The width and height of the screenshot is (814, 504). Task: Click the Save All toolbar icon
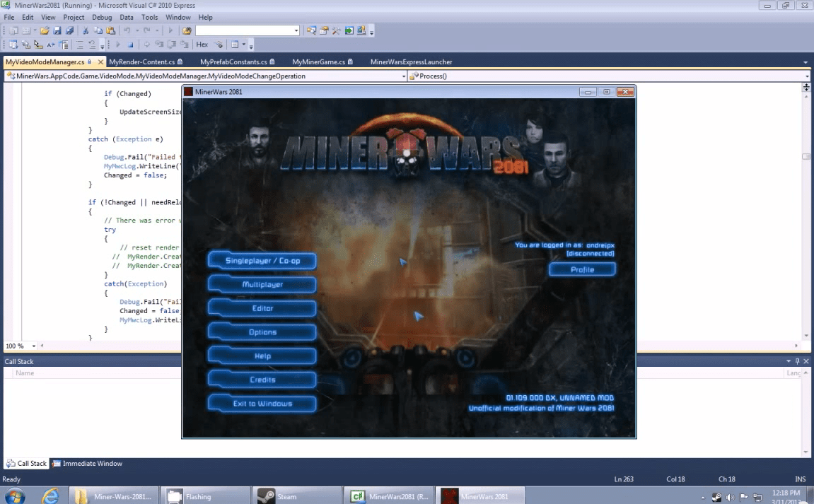[69, 30]
